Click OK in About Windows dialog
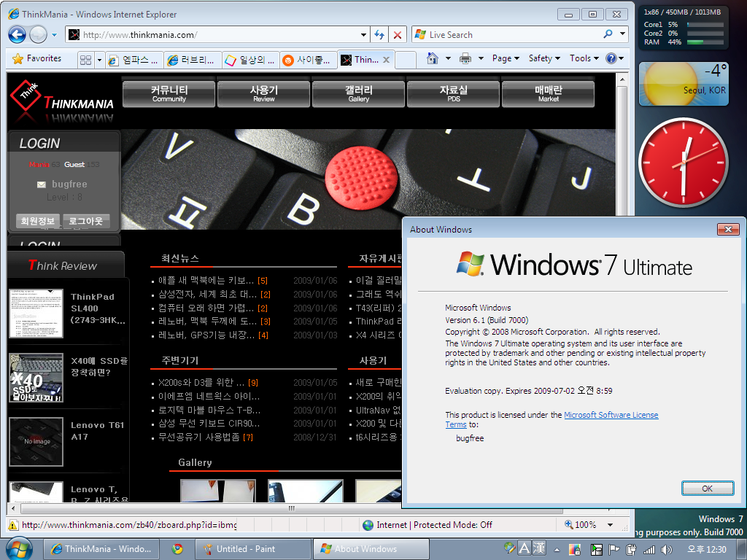This screenshot has height=560, width=747. (708, 488)
